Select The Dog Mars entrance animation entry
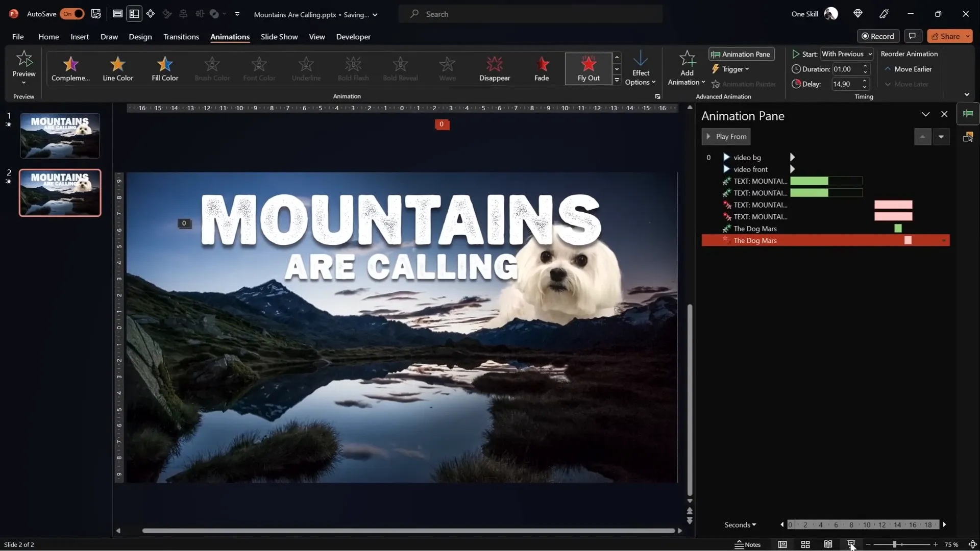The width and height of the screenshot is (980, 551). tap(825, 229)
